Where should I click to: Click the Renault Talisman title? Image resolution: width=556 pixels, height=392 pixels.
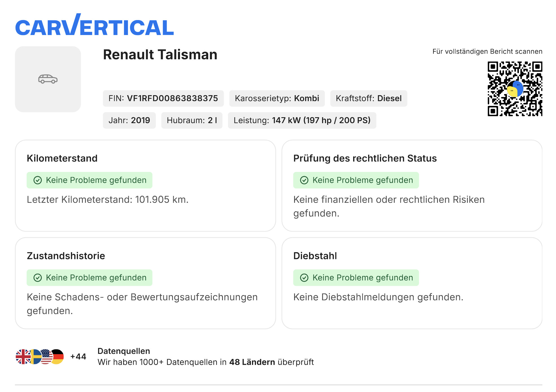[160, 55]
